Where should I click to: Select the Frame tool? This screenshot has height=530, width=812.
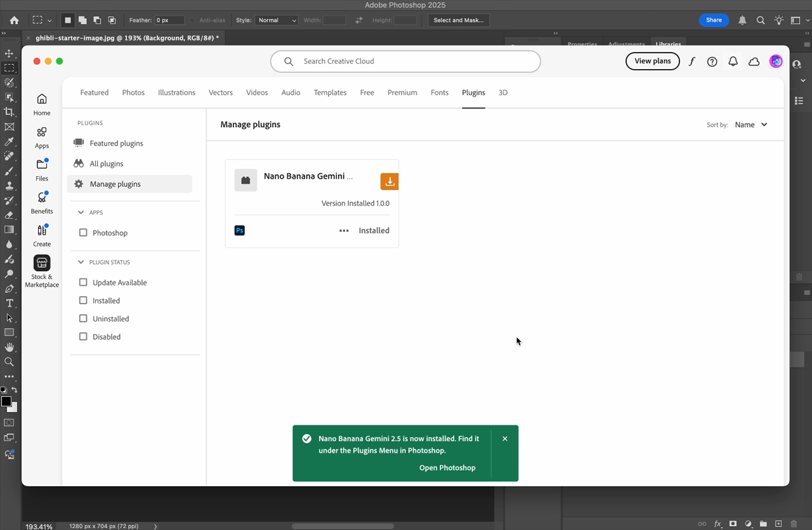tap(9, 127)
